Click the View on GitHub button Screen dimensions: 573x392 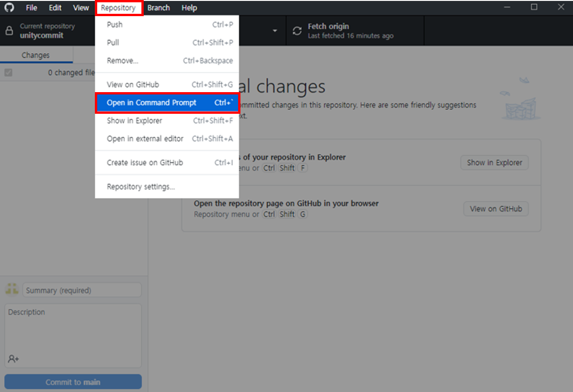tap(496, 209)
